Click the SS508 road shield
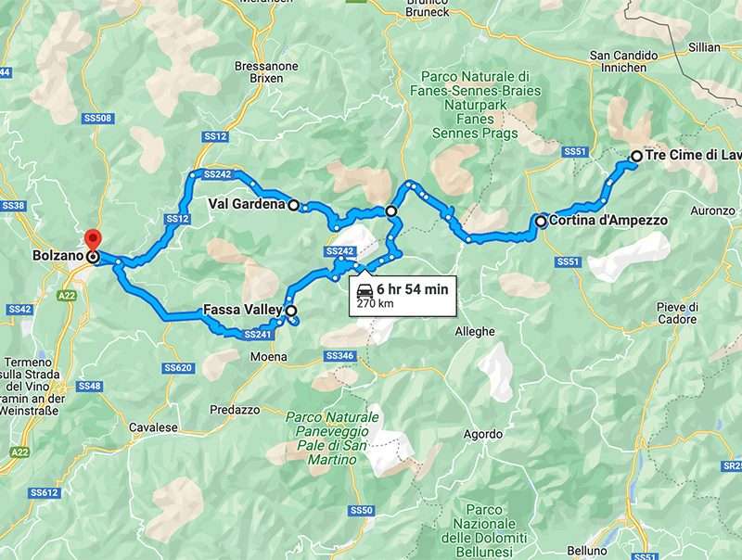The image size is (742, 560). click(98, 118)
